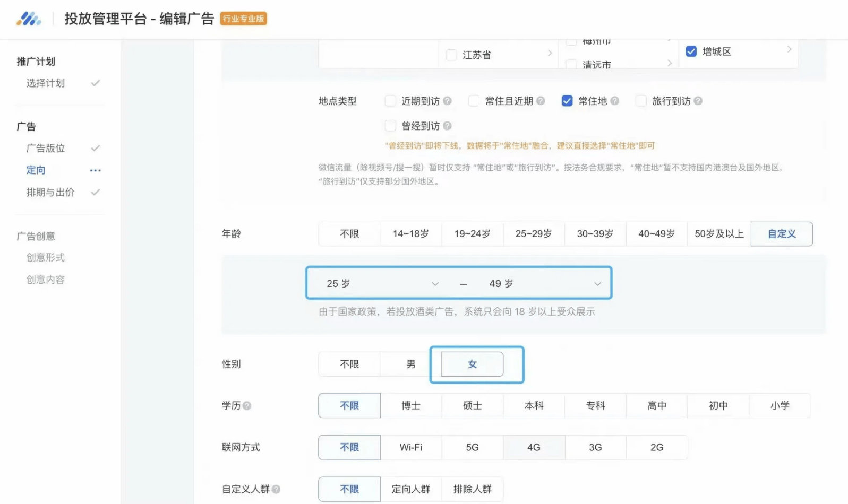Click help icon beside 学历 label
The image size is (848, 504).
(247, 406)
